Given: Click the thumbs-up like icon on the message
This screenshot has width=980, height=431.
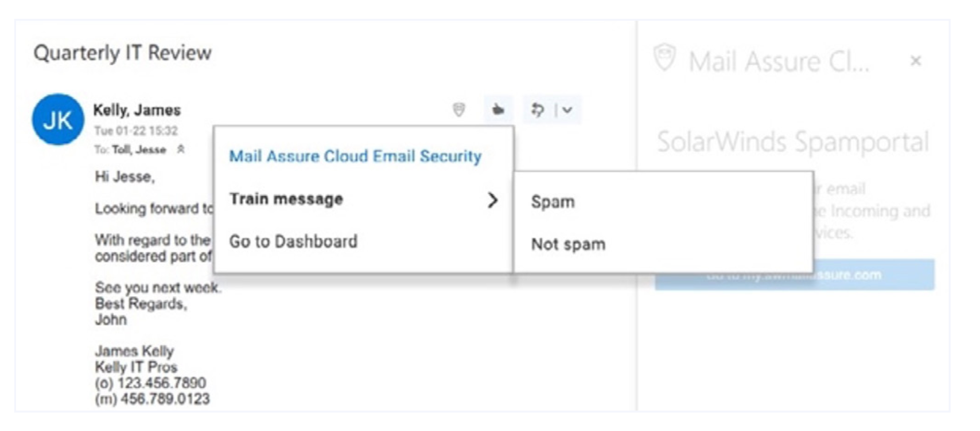Looking at the screenshot, I should [498, 109].
